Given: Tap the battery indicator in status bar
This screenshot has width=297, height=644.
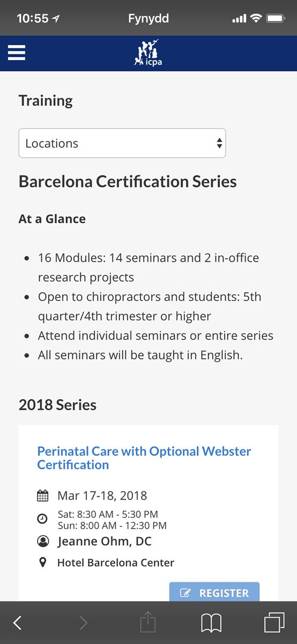Looking at the screenshot, I should coord(276,19).
